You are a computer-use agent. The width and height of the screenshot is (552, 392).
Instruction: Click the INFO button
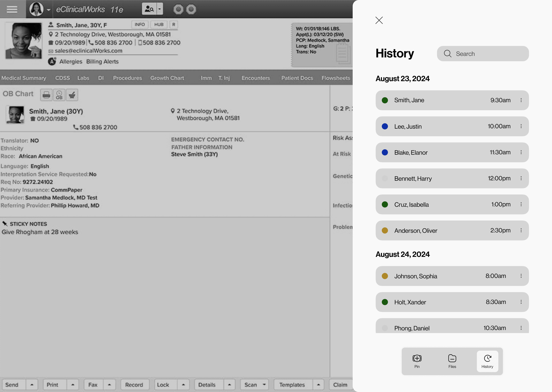140,24
